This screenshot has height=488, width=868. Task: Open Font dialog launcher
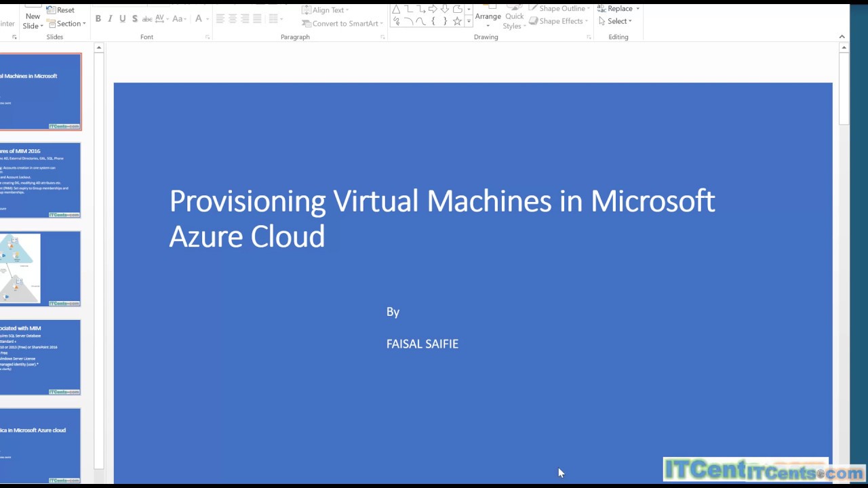(x=208, y=37)
